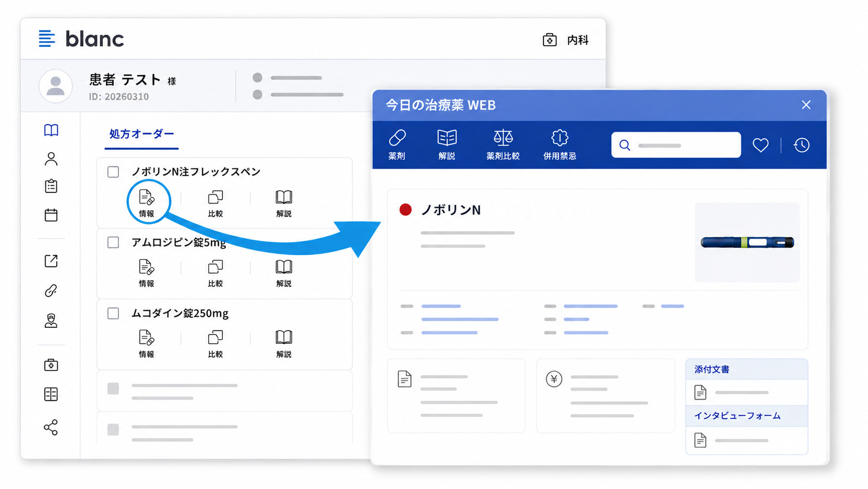This screenshot has height=489, width=868.
Task: Open the 薬剤比較 tab
Action: tap(503, 145)
